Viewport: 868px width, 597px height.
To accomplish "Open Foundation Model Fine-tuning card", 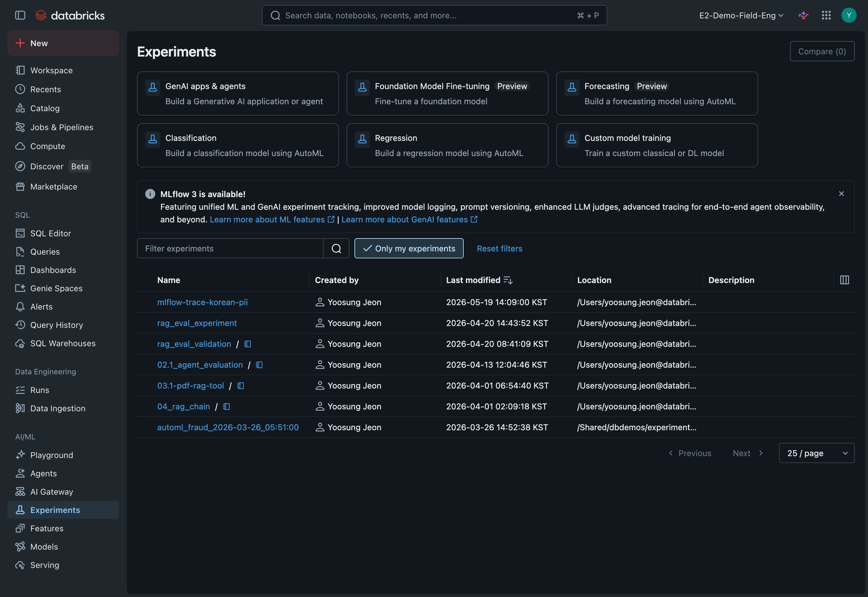I will (x=447, y=93).
